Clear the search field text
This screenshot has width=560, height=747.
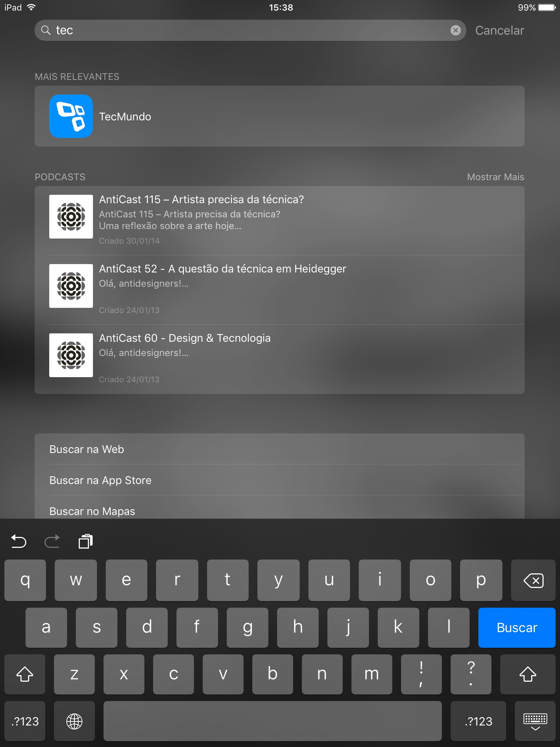[455, 30]
